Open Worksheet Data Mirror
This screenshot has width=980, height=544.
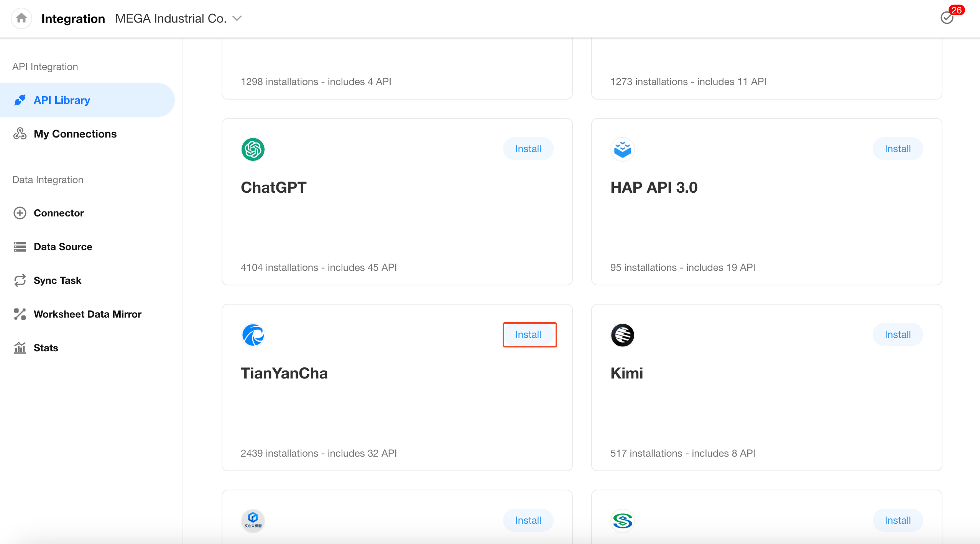coord(87,314)
